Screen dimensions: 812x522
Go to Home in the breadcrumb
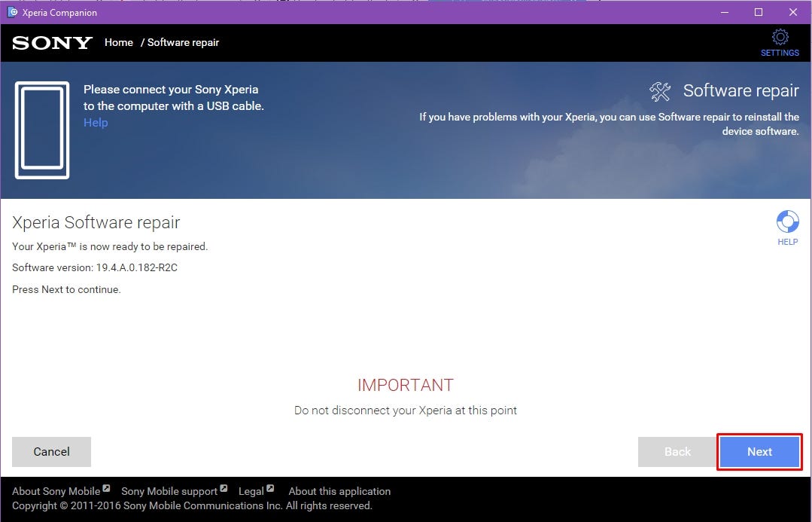point(119,42)
